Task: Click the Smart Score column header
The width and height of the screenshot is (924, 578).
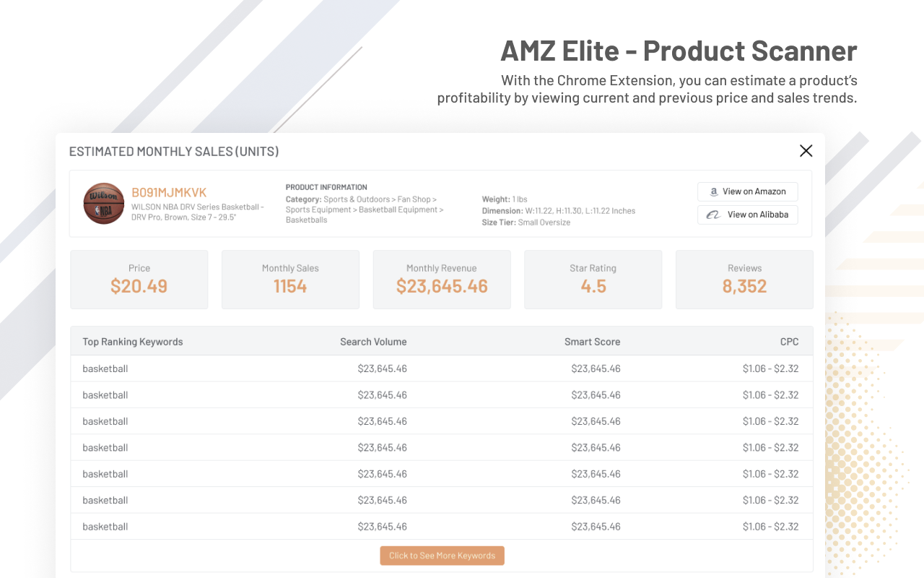Action: coord(592,342)
